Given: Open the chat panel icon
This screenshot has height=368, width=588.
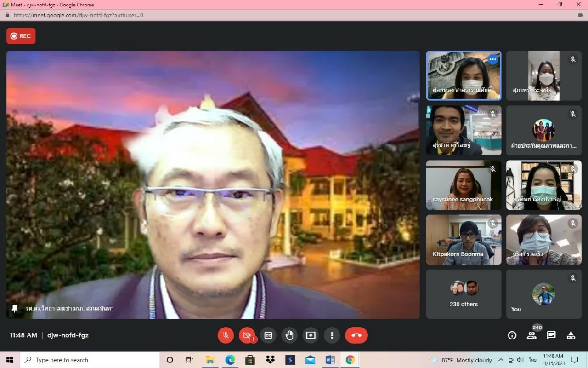Looking at the screenshot, I should (x=551, y=335).
